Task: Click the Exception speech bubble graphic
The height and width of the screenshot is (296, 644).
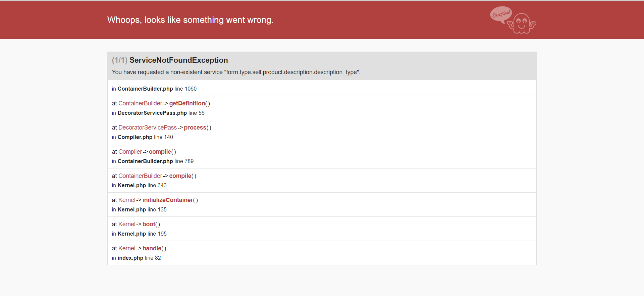Action: [501, 15]
